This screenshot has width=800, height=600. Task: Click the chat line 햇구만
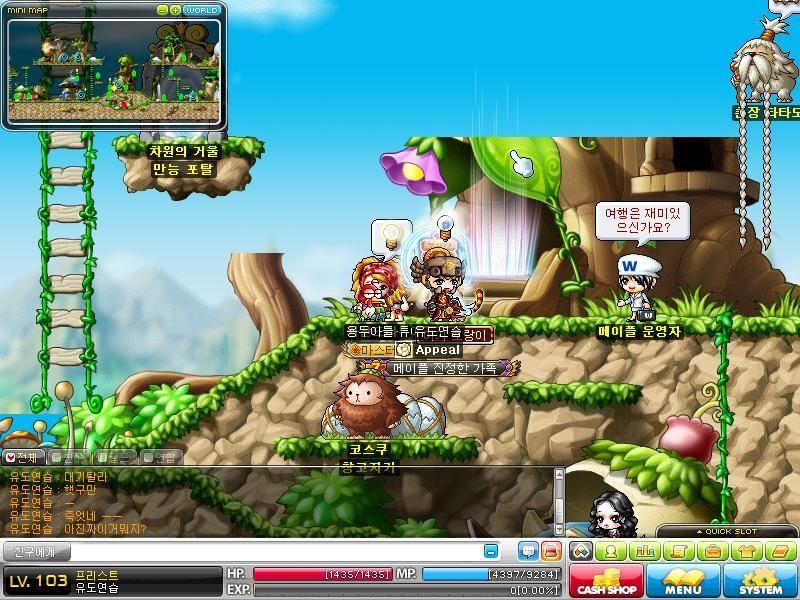pos(53,490)
